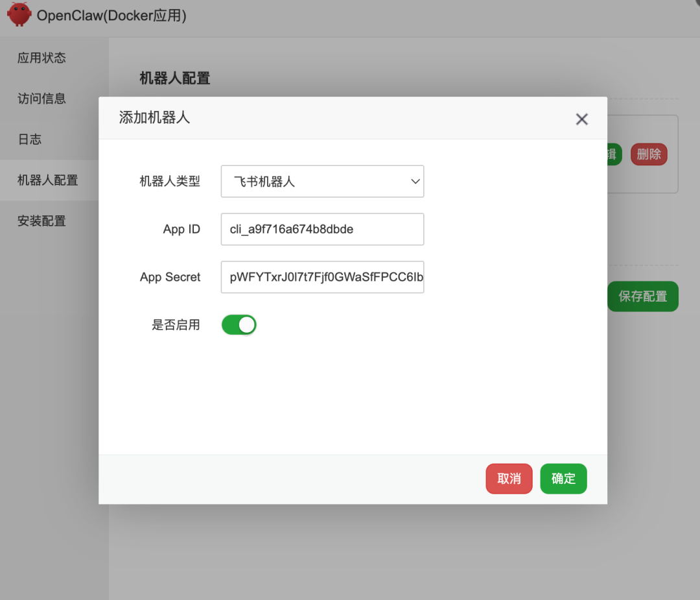This screenshot has height=600, width=700.
Task: Click the OpenClaw(Docker应用) title text
Action: pyautogui.click(x=111, y=15)
